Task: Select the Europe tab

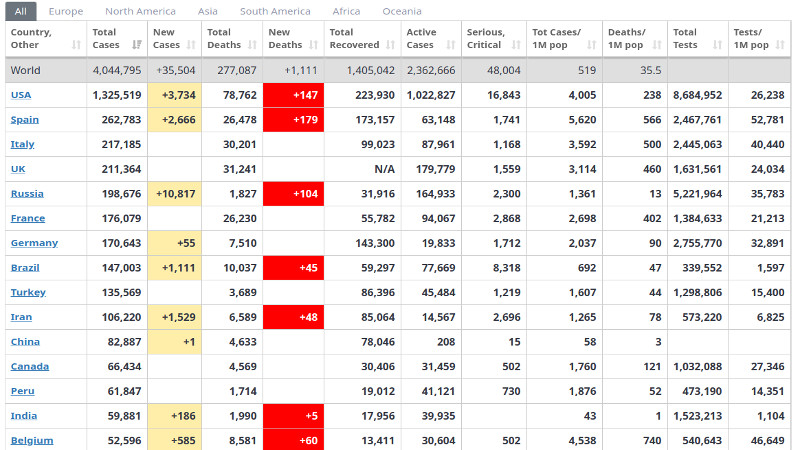Action: tap(66, 11)
